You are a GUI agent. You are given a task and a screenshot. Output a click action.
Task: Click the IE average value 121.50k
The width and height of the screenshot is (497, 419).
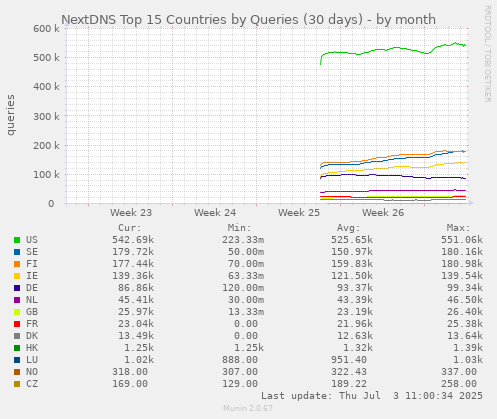[x=352, y=276]
